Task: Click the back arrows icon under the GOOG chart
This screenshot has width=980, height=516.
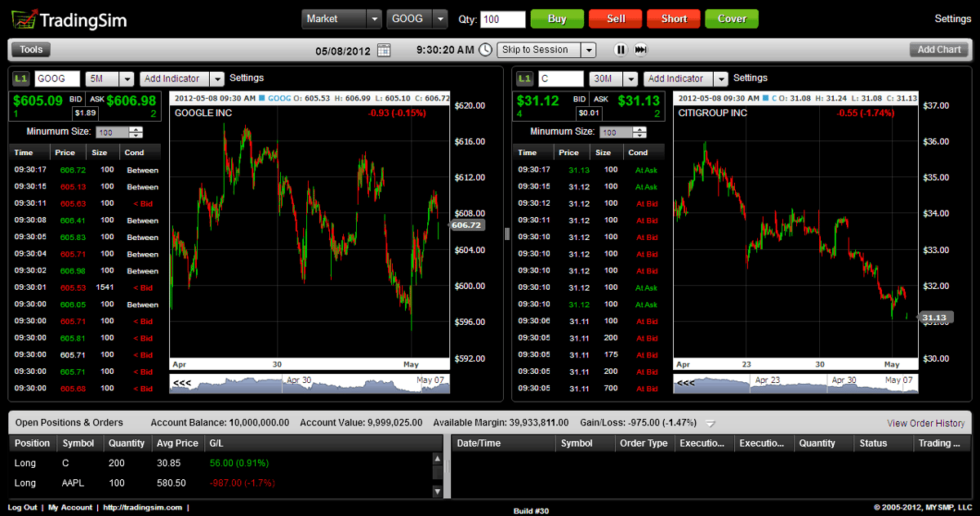Action: [182, 381]
